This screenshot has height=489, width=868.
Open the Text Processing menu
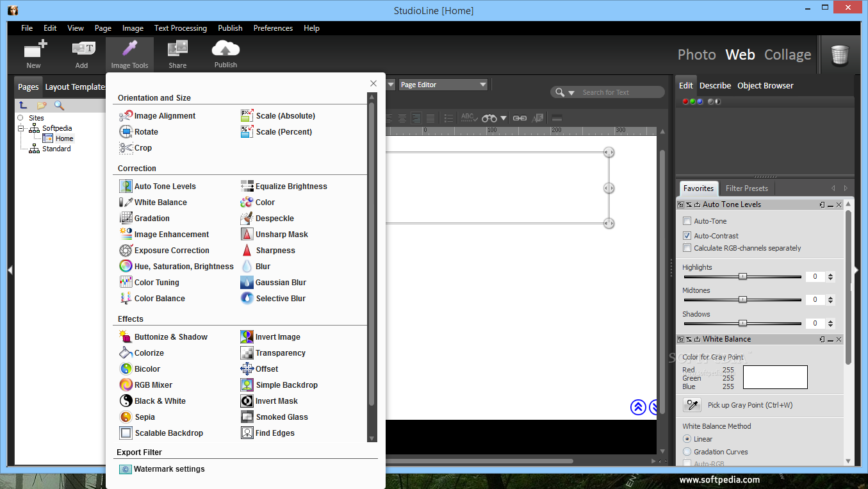point(181,28)
